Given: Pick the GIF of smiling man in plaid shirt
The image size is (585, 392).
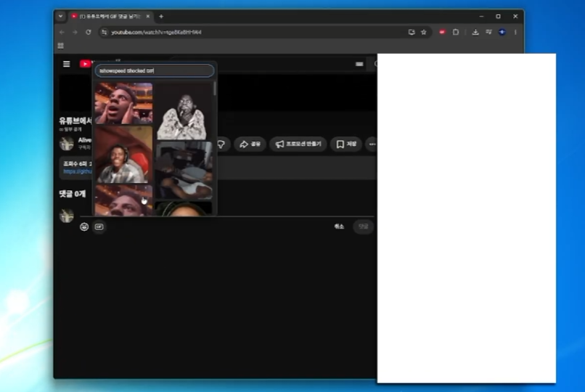Looking at the screenshot, I should (123, 155).
